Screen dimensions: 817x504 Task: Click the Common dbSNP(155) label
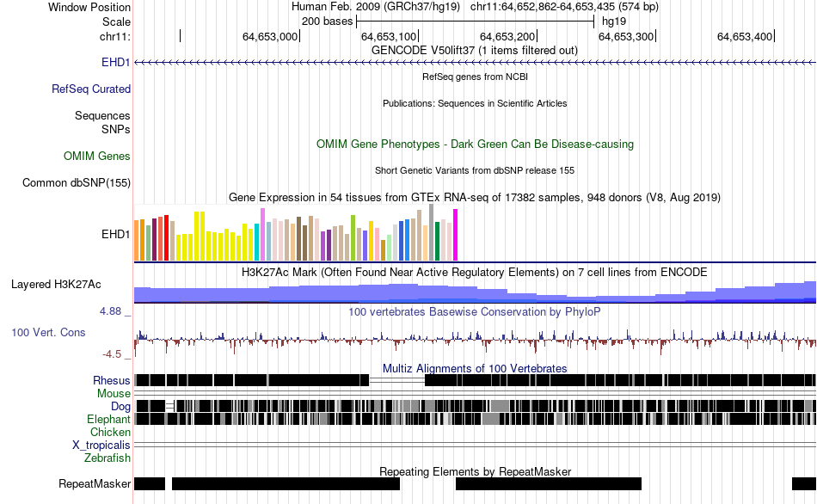pos(76,183)
